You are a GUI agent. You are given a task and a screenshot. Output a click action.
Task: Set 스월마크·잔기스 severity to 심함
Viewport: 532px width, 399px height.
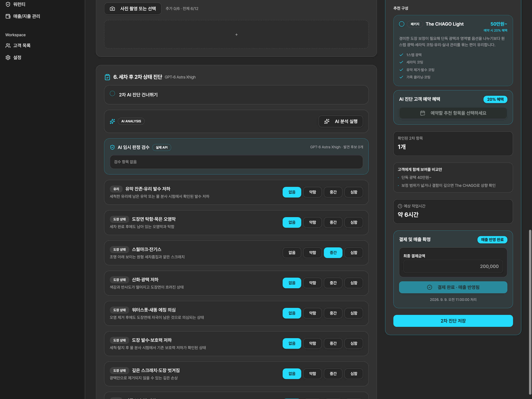click(354, 253)
